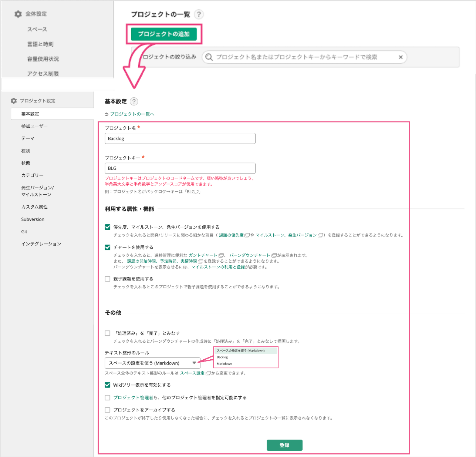Open ガントチャート link
The width and height of the screenshot is (476, 457).
click(203, 255)
